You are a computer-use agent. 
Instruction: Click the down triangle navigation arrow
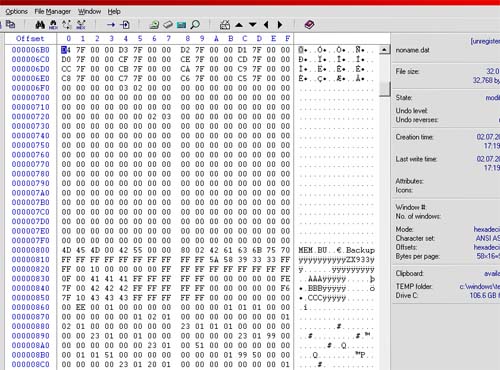(253, 25)
